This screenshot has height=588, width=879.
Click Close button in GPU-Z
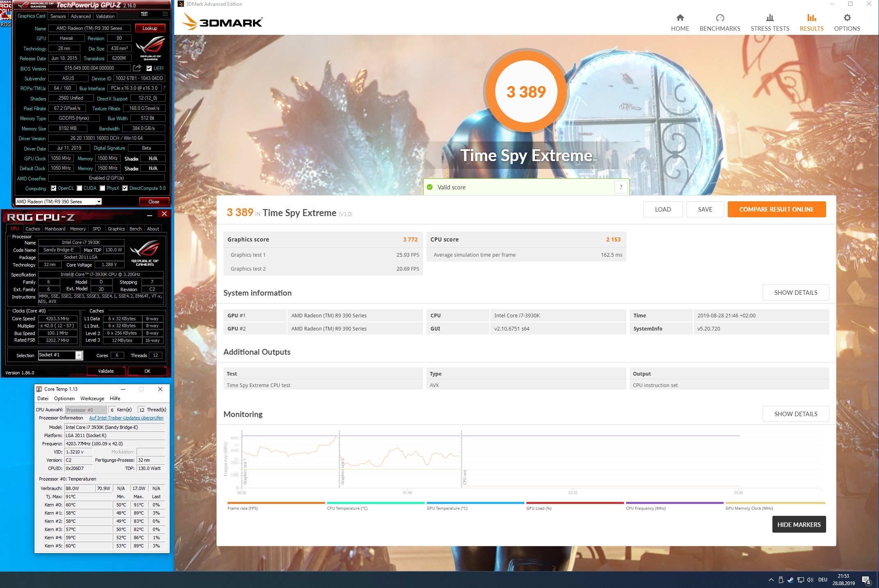[x=154, y=201]
